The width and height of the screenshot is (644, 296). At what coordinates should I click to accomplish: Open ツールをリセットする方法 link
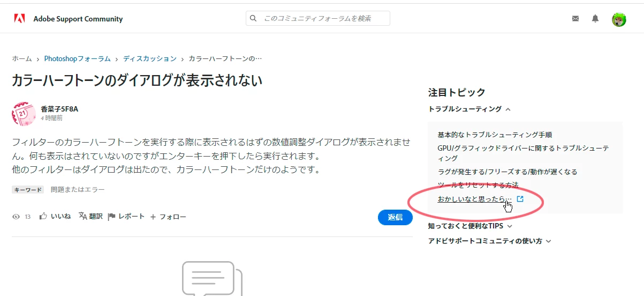click(x=478, y=185)
